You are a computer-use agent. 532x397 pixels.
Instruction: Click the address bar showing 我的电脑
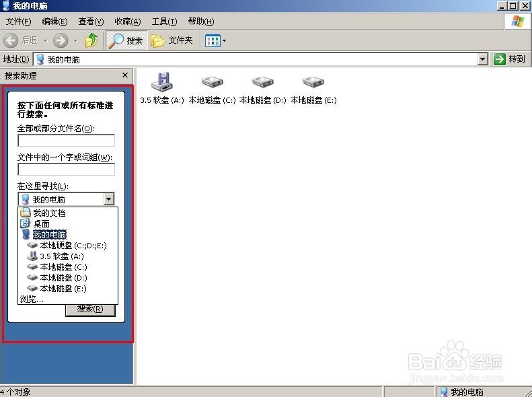(256, 59)
